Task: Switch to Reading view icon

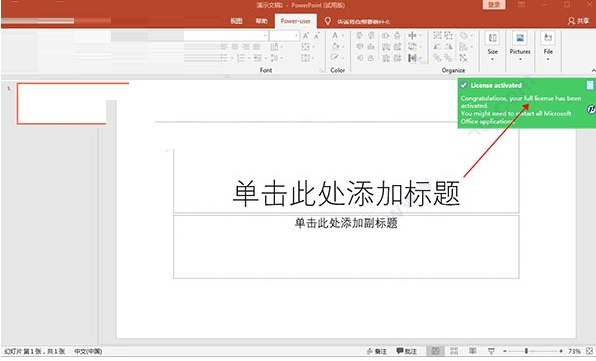Action: [472, 351]
